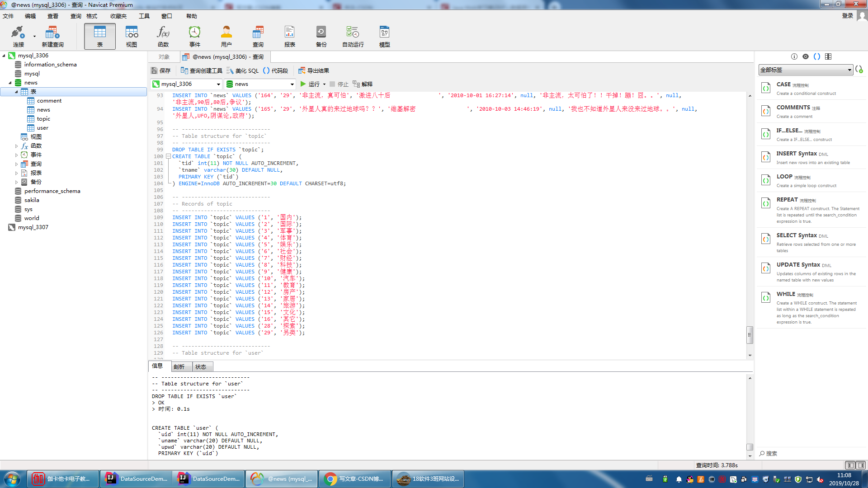Screen dimensions: 868x488
Task: Collapse the news database tree node
Action: click(x=10, y=83)
